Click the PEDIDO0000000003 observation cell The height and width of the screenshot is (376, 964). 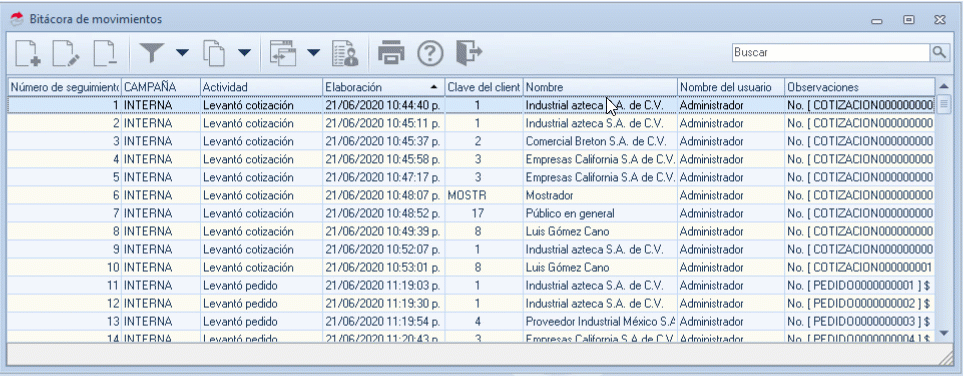point(859,321)
